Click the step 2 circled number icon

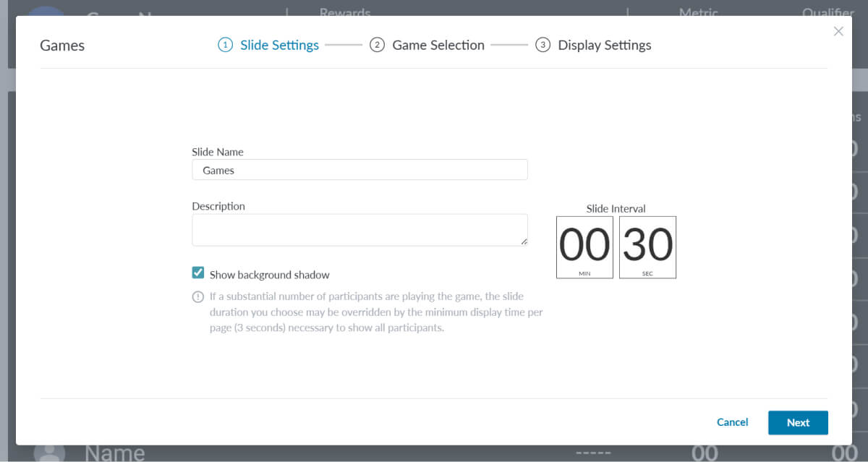pyautogui.click(x=377, y=45)
